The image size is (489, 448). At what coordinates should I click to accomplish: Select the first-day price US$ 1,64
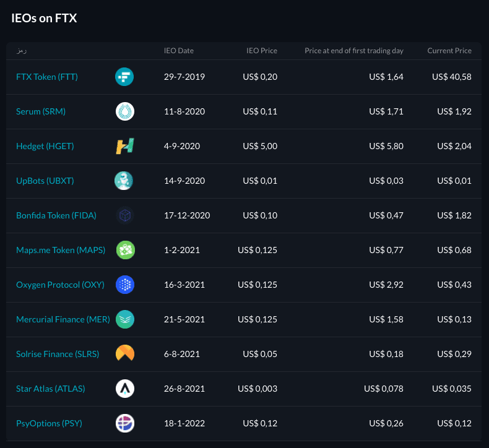(x=386, y=77)
